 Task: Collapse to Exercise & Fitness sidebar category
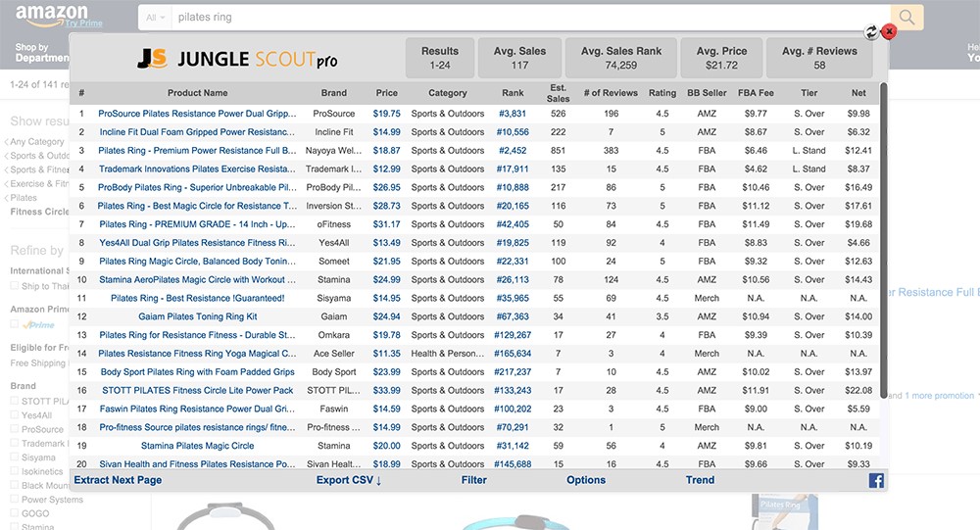coord(39,184)
